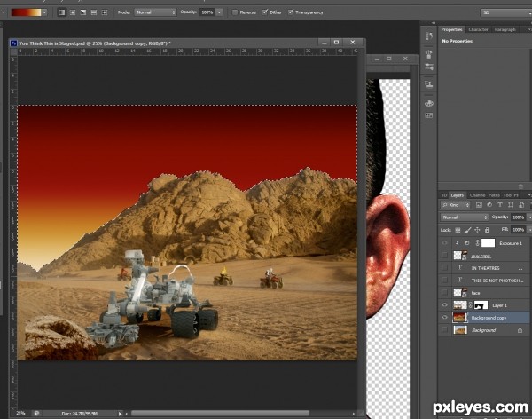The width and height of the screenshot is (532, 419).
Task: Select the Reflected Gradient style icon
Action: click(x=94, y=12)
